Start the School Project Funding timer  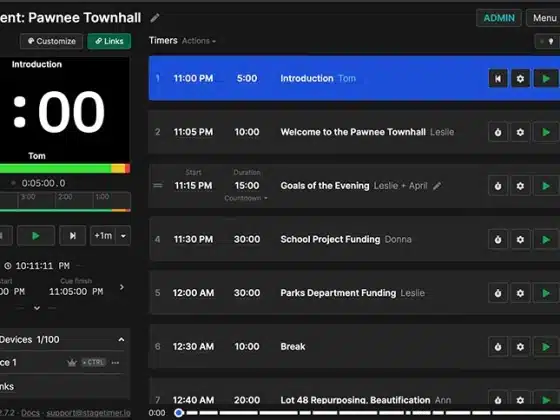click(546, 239)
